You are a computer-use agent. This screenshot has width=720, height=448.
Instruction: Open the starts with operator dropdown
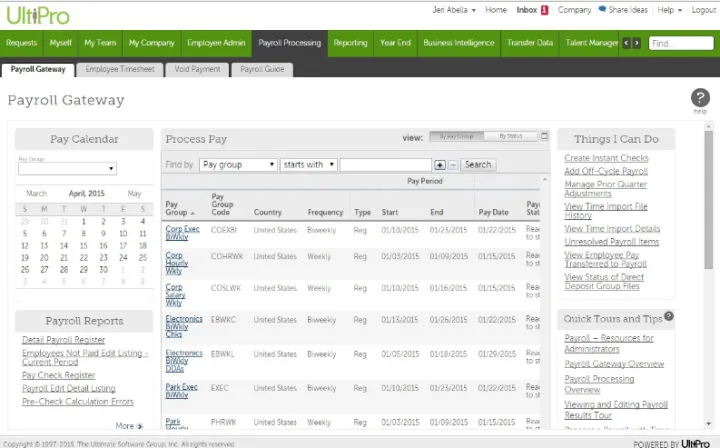(x=309, y=165)
